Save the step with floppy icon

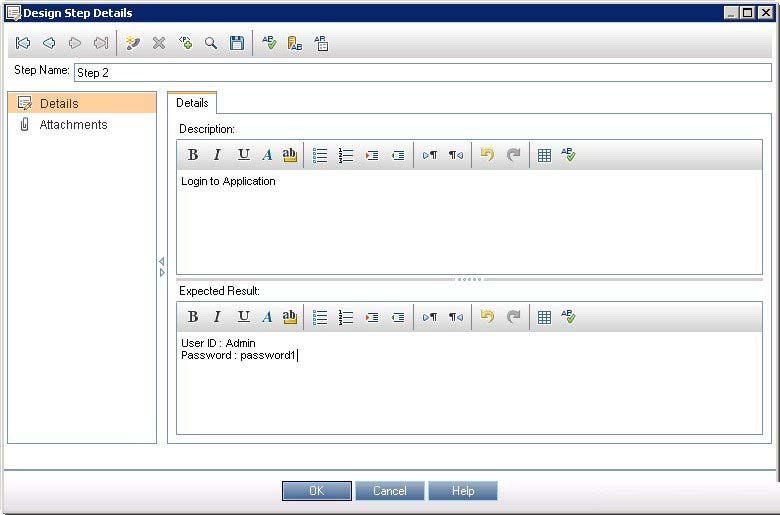pos(237,43)
